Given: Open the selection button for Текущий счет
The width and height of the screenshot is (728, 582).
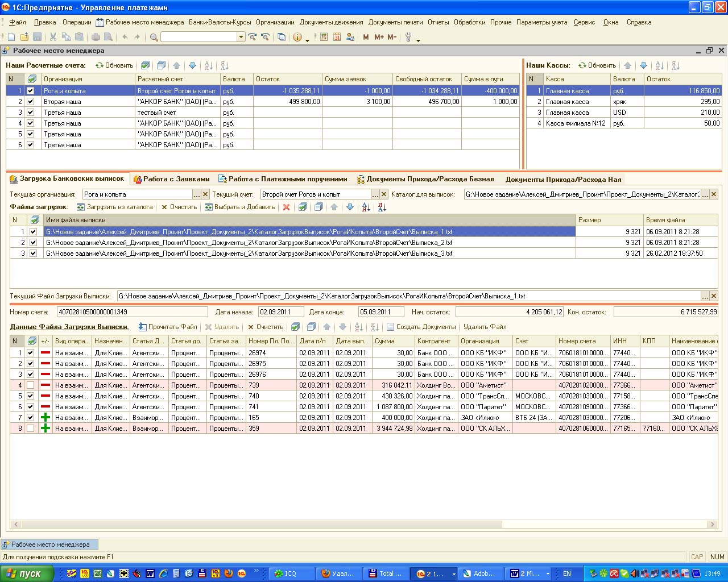Looking at the screenshot, I should point(375,194).
